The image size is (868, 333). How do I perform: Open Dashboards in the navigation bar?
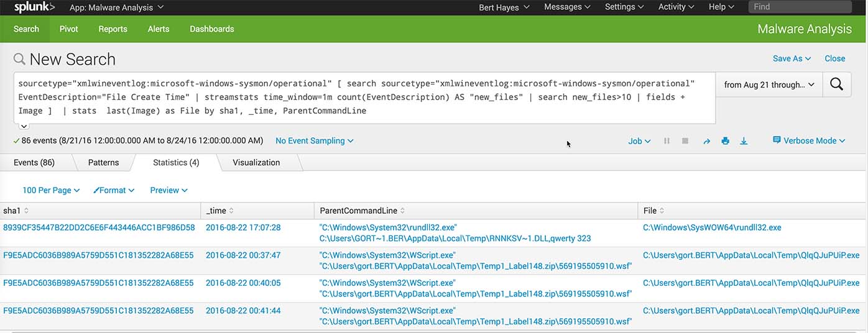[211, 29]
